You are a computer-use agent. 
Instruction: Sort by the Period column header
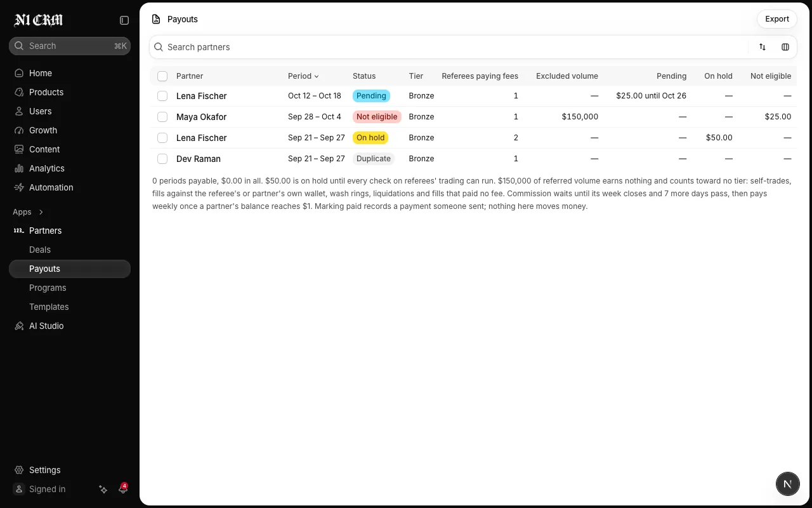pos(303,76)
